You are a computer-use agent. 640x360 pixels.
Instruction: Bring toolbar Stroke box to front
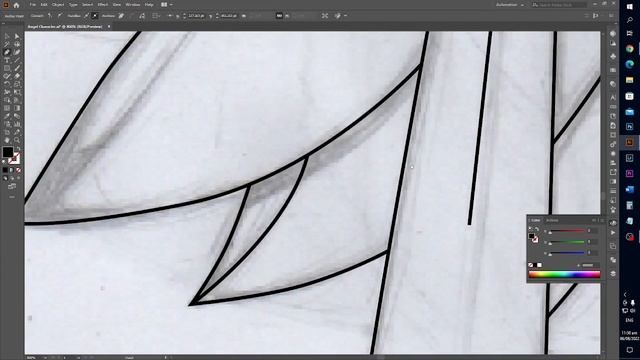point(15,158)
